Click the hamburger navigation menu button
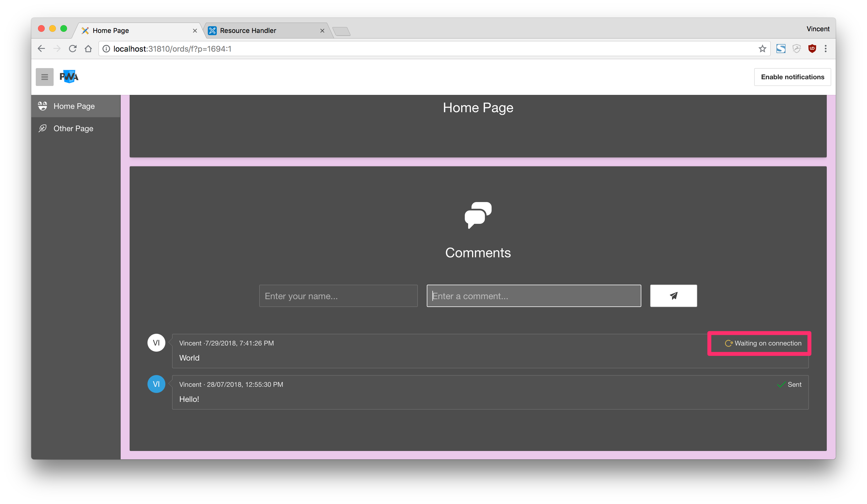Viewport: 867px width, 504px height. pyautogui.click(x=44, y=77)
